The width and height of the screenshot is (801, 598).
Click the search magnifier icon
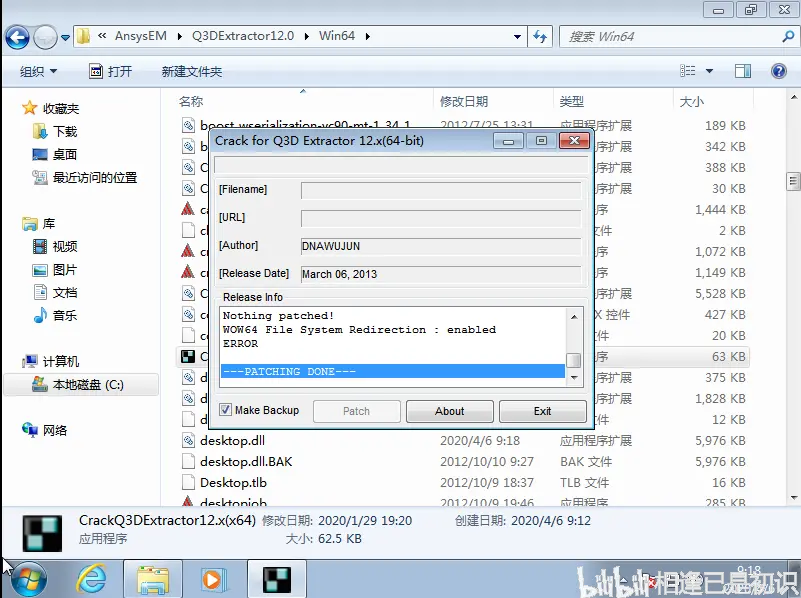788,36
